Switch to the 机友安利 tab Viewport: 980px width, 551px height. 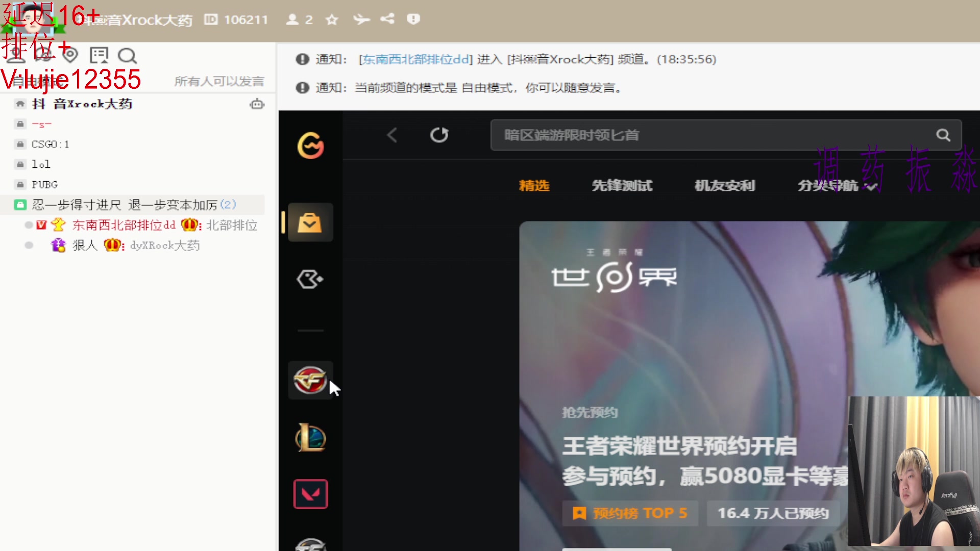click(x=724, y=186)
